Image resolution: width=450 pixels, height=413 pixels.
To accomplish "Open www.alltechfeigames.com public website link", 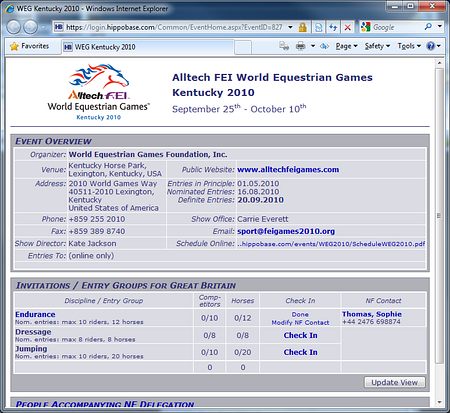I will tap(288, 169).
